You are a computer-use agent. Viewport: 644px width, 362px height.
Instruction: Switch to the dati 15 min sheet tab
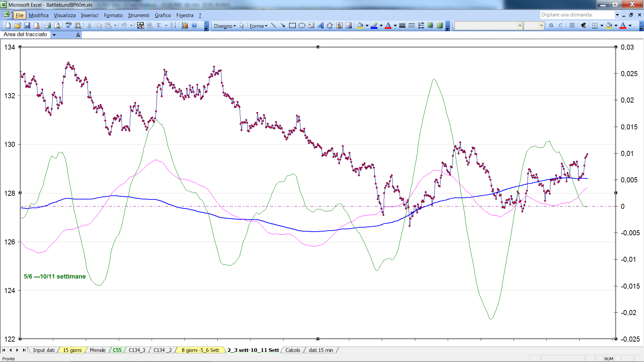[x=321, y=350]
